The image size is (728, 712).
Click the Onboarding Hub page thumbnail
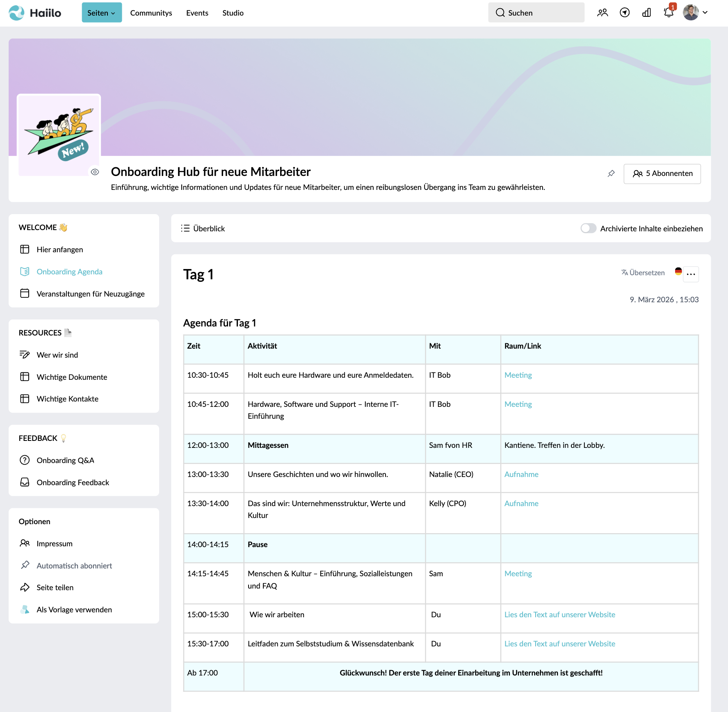[x=59, y=135]
